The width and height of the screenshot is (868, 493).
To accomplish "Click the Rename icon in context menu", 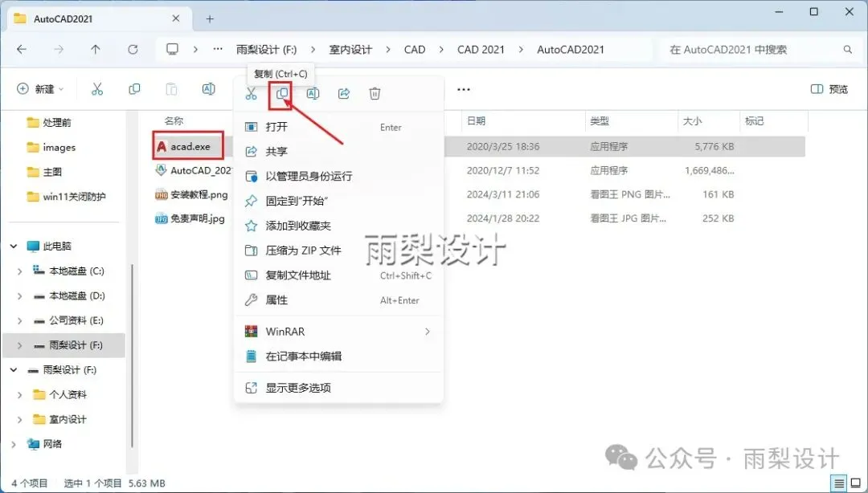I will [x=313, y=93].
